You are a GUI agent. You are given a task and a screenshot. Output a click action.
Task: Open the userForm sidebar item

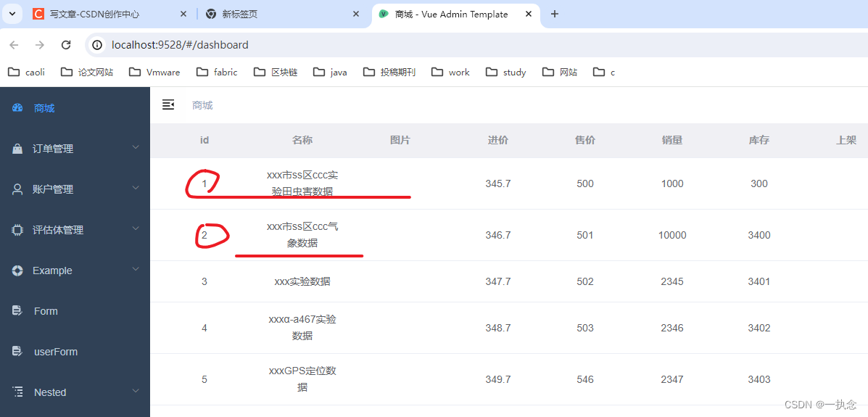75,352
